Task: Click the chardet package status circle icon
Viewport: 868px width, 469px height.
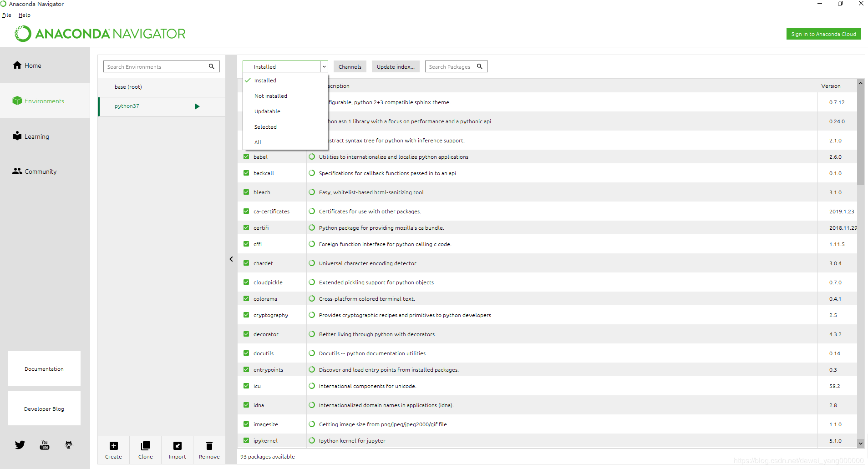Action: 312,263
